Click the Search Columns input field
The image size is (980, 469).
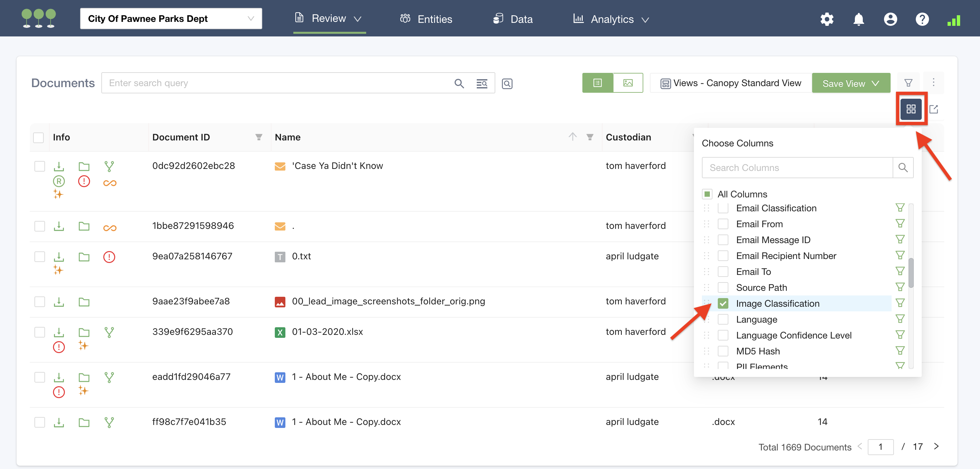(x=797, y=168)
